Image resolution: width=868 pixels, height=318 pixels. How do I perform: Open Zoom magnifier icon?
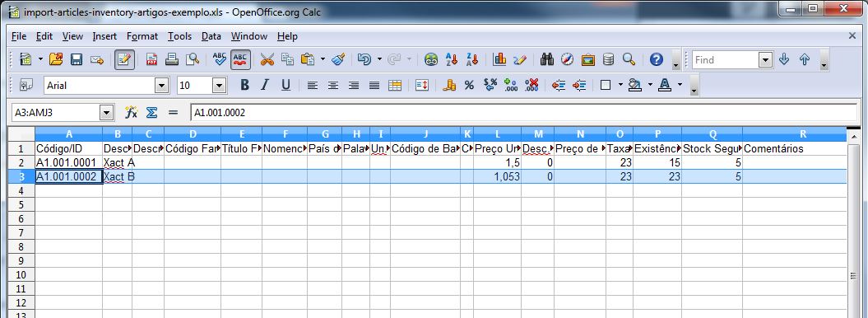[x=629, y=59]
